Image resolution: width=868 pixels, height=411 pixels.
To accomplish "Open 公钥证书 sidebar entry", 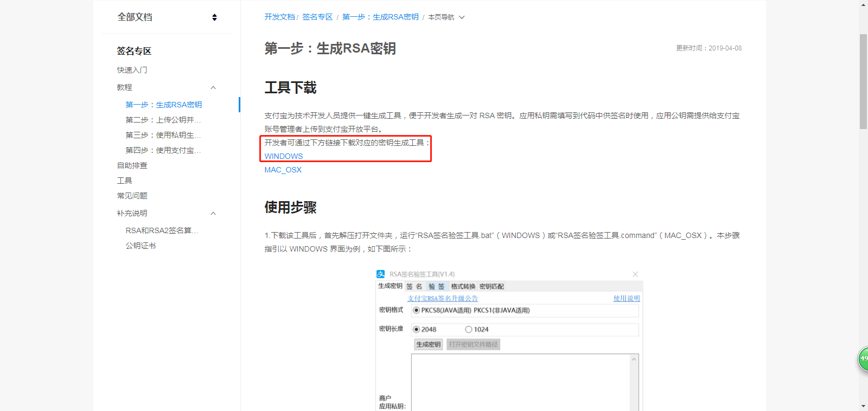I will tap(141, 246).
